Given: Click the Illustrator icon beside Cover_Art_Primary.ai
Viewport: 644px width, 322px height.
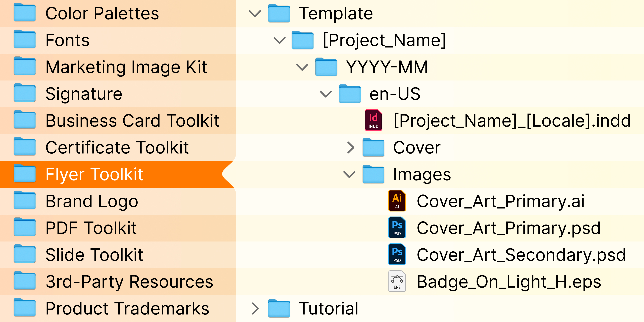Looking at the screenshot, I should click(x=397, y=201).
